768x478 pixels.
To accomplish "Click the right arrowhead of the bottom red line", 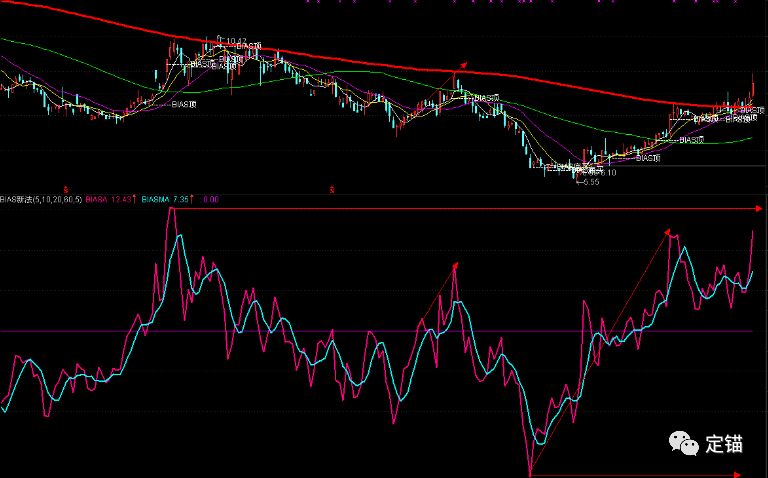I will tap(738, 475).
